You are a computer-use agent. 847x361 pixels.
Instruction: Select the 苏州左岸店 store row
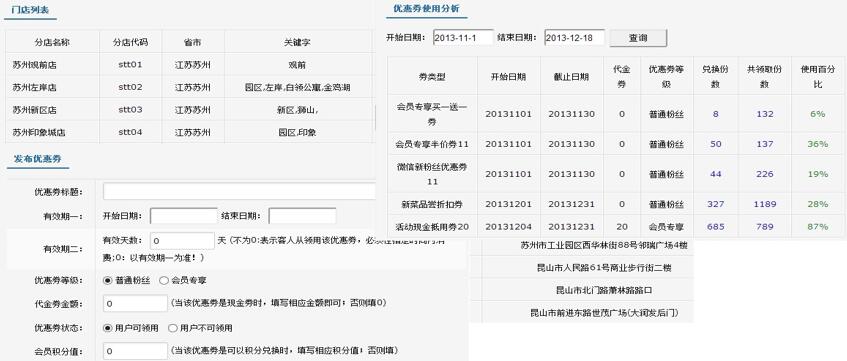190,87
